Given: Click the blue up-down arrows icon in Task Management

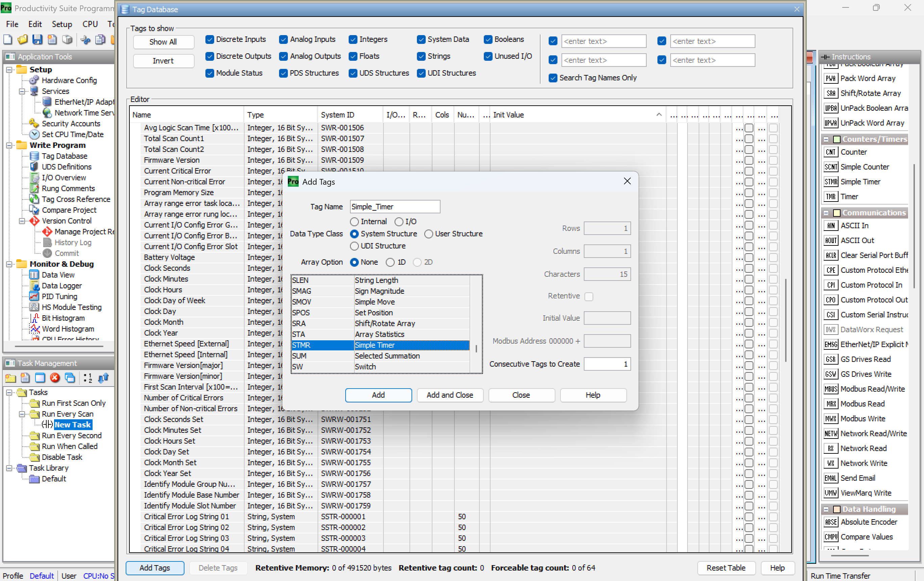Looking at the screenshot, I should pos(104,378).
